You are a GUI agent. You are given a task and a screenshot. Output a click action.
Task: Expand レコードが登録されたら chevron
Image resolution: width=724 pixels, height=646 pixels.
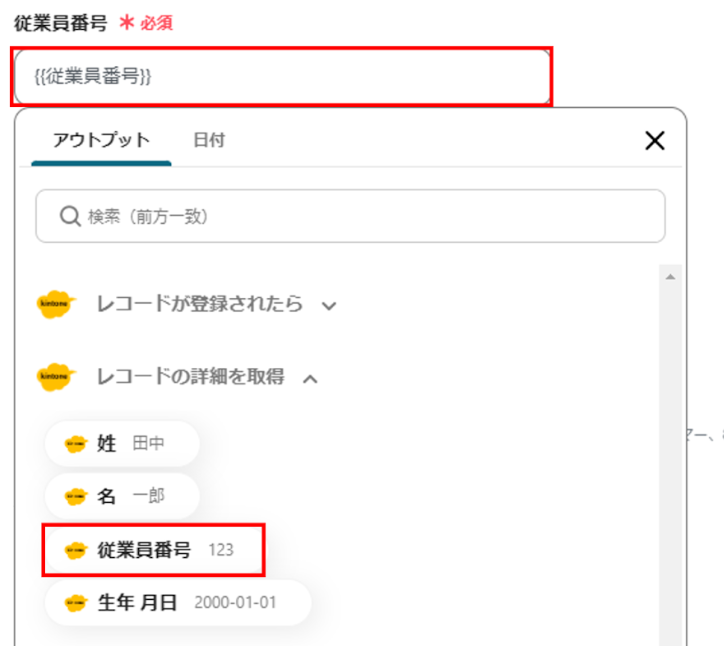329,306
